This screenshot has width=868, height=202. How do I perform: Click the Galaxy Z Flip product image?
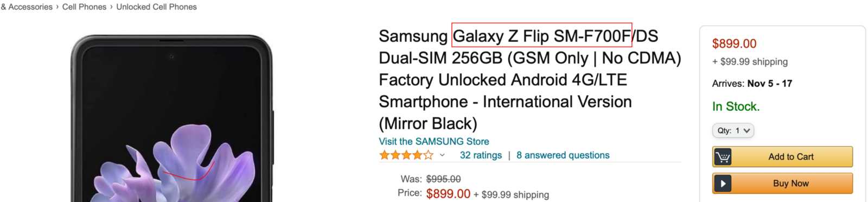171,118
